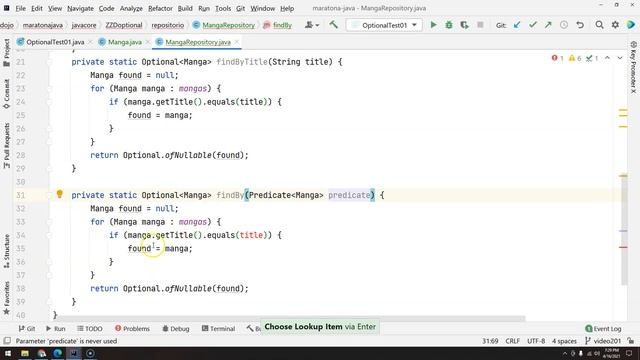Open the File menu

point(20,8)
